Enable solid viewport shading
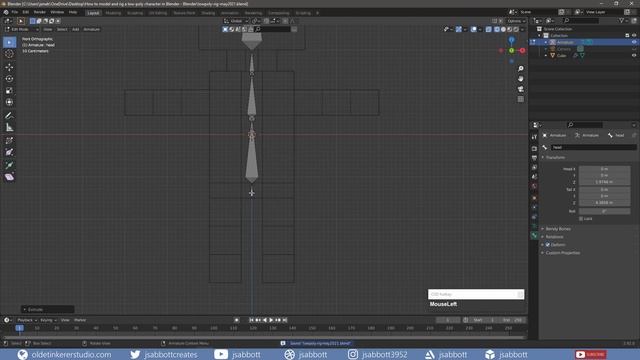Viewport: 640px width, 360px height. [503, 29]
